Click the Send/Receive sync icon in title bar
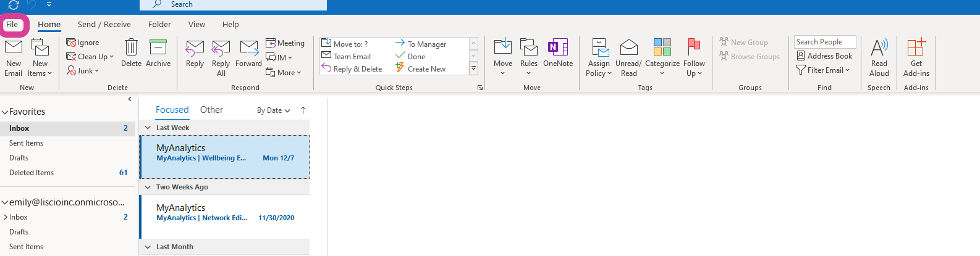The width and height of the screenshot is (980, 256). pyautogui.click(x=13, y=4)
